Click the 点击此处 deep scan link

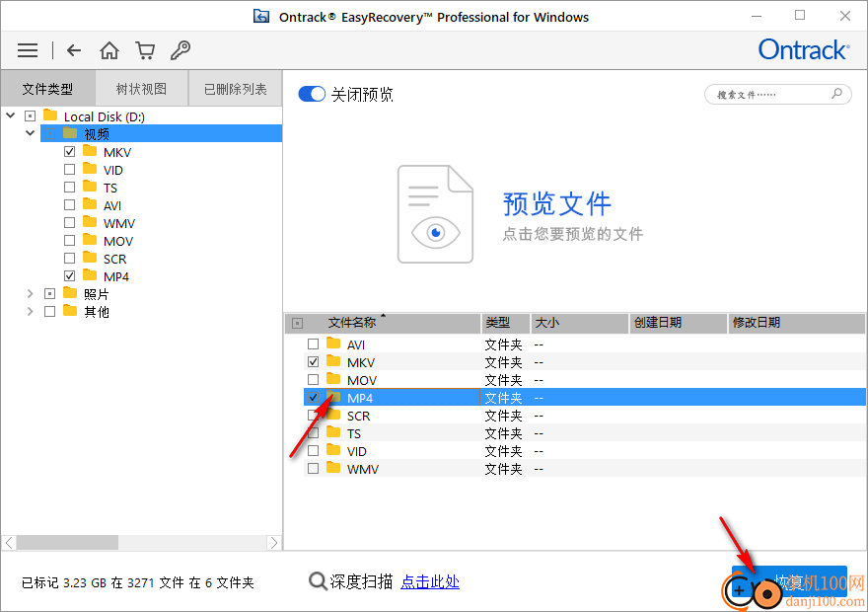[x=430, y=581]
